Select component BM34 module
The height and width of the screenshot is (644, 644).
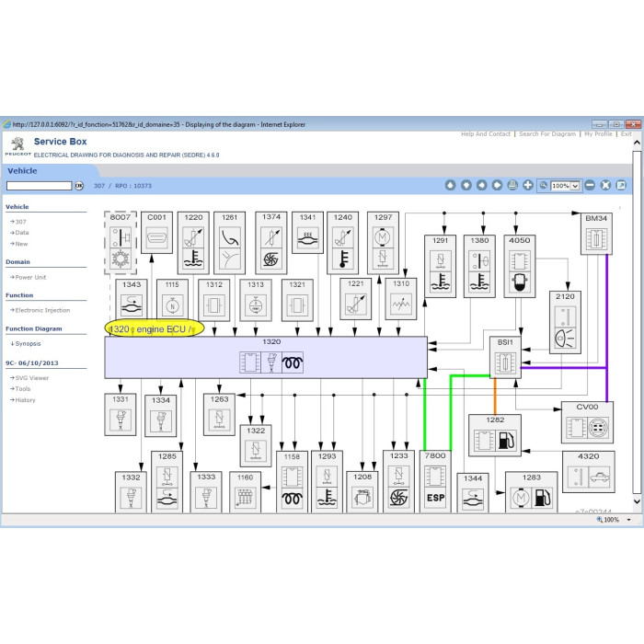(x=596, y=234)
